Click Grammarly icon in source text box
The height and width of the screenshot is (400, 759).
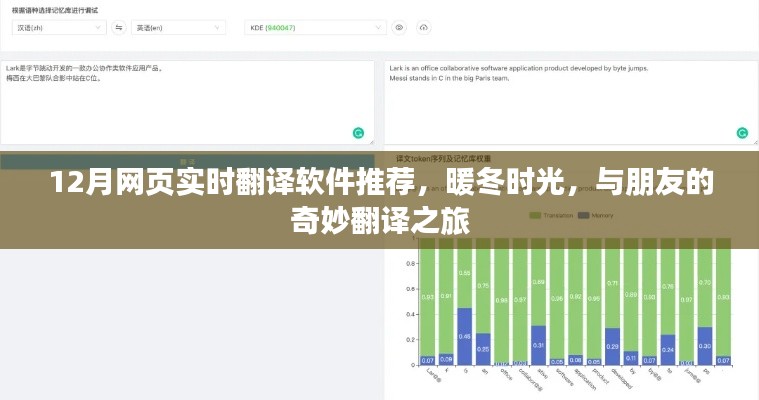[x=358, y=132]
